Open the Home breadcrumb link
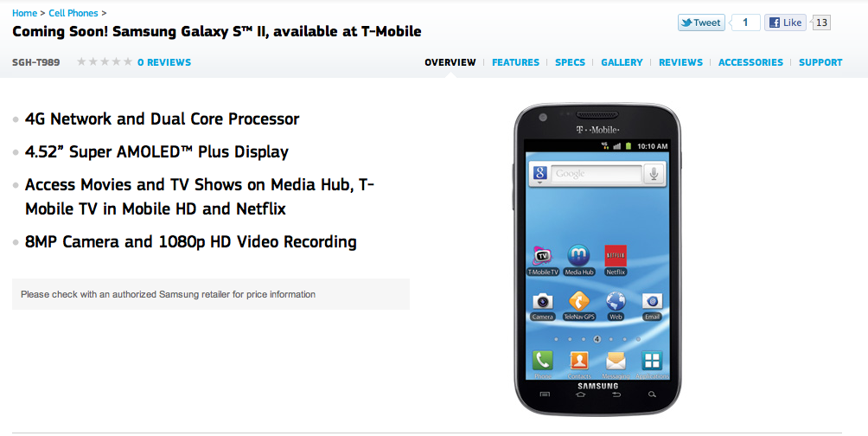The image size is (868, 436). pyautogui.click(x=24, y=13)
